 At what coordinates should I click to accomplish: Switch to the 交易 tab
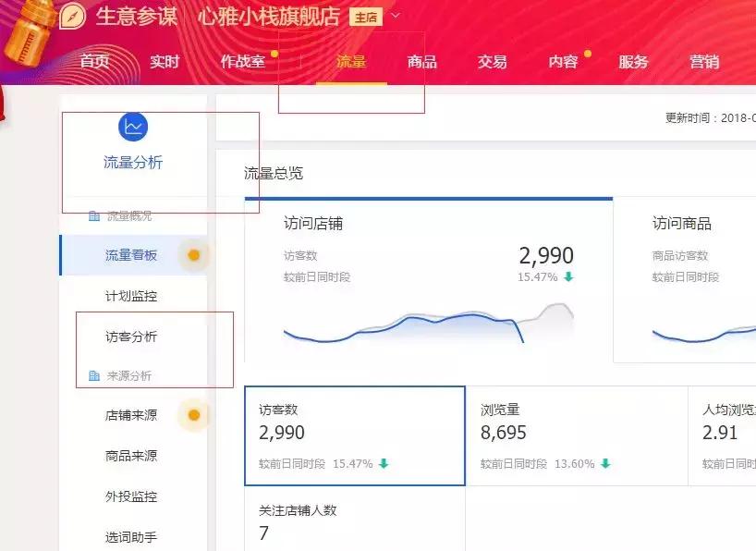point(493,60)
